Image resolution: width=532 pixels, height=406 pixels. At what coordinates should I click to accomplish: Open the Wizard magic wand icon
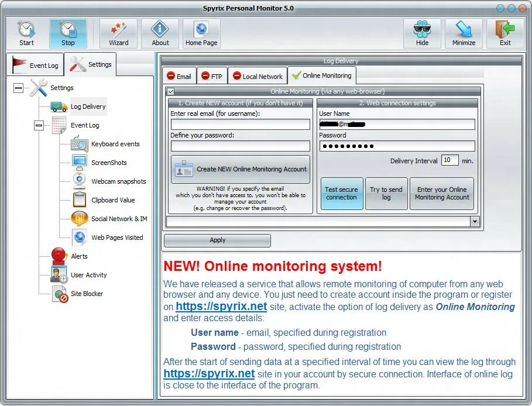click(x=118, y=29)
